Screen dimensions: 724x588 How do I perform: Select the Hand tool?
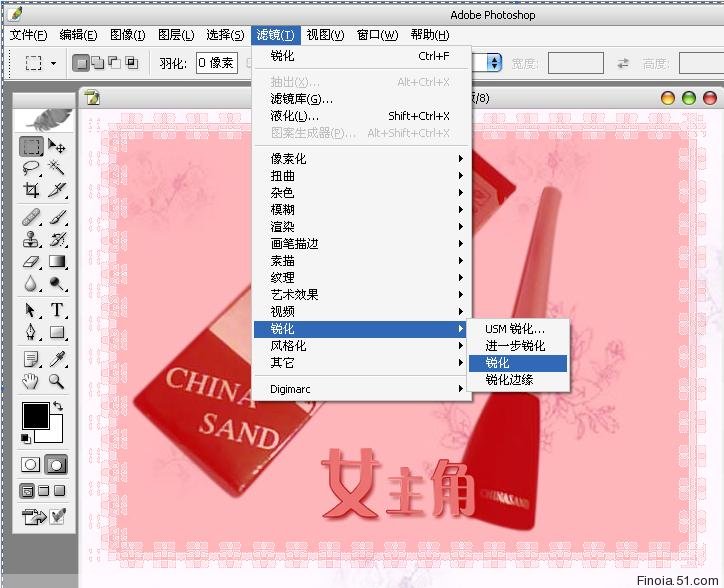(x=31, y=381)
